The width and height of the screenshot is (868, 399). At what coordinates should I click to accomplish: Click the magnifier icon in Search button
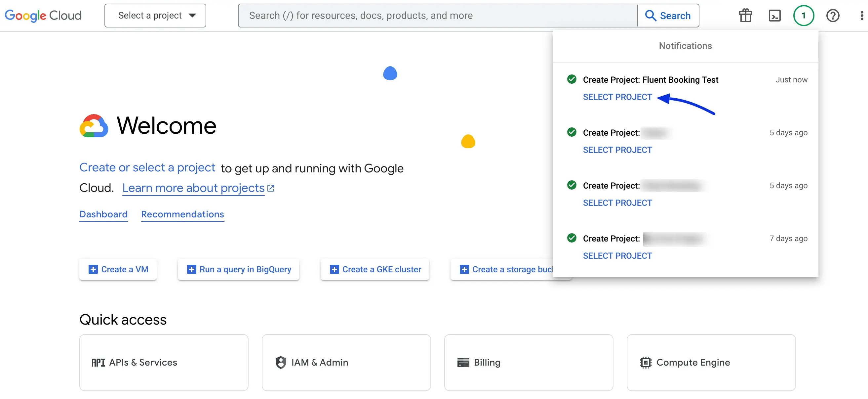(x=650, y=16)
